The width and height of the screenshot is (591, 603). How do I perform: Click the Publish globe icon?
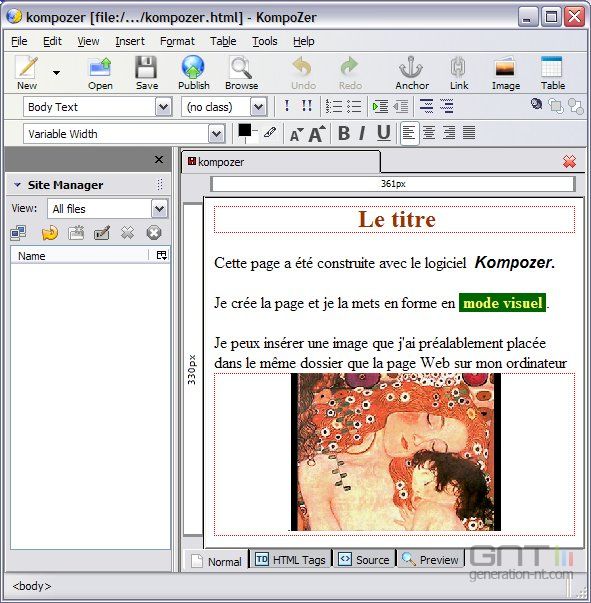[193, 73]
